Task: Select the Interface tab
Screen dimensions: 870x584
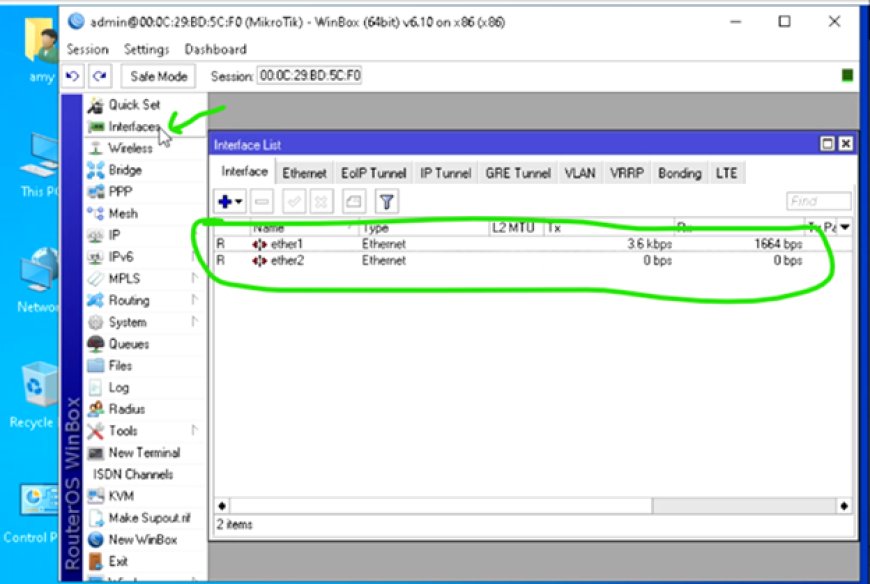Action: click(x=244, y=171)
